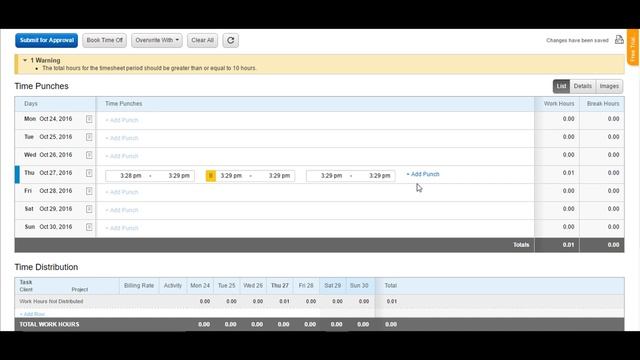Add a punch on Thursday Oct 27
Image resolution: width=640 pixels, height=360 pixels.
(423, 174)
